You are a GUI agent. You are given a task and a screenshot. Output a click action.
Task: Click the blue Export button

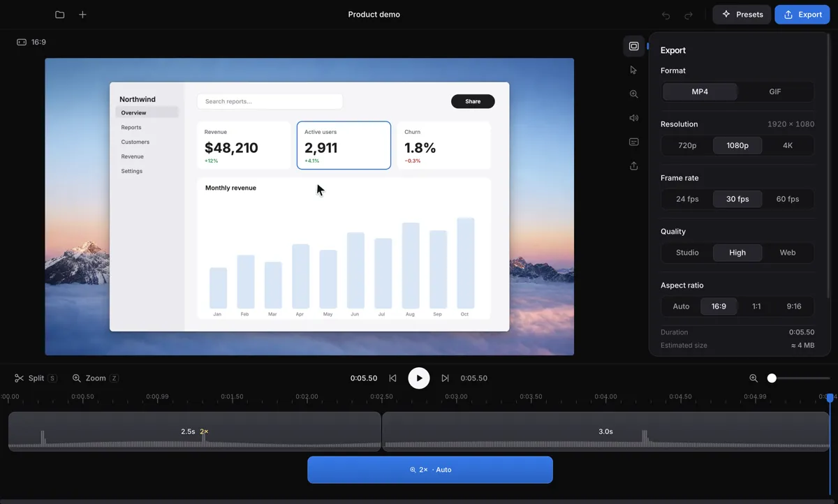[802, 15]
